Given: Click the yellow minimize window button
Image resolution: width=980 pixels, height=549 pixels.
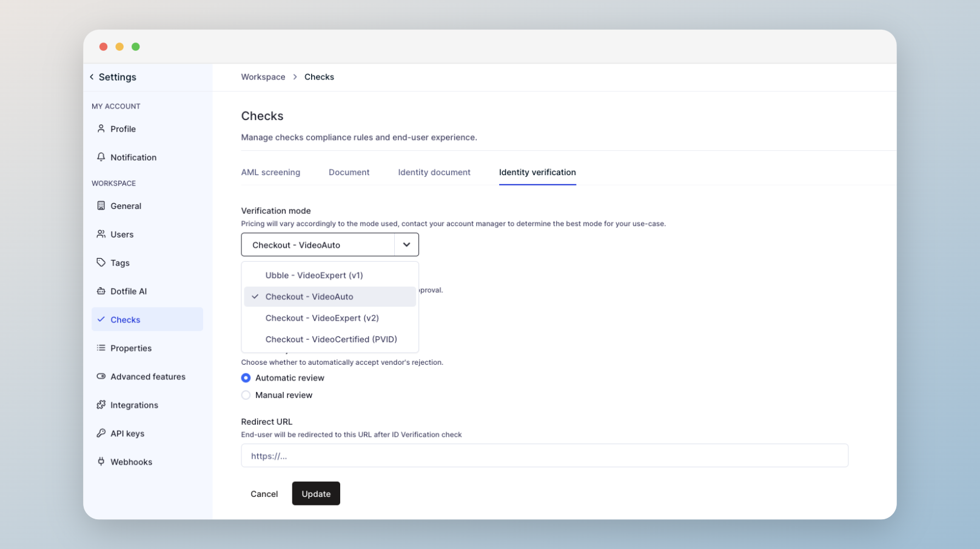Looking at the screenshot, I should (119, 47).
